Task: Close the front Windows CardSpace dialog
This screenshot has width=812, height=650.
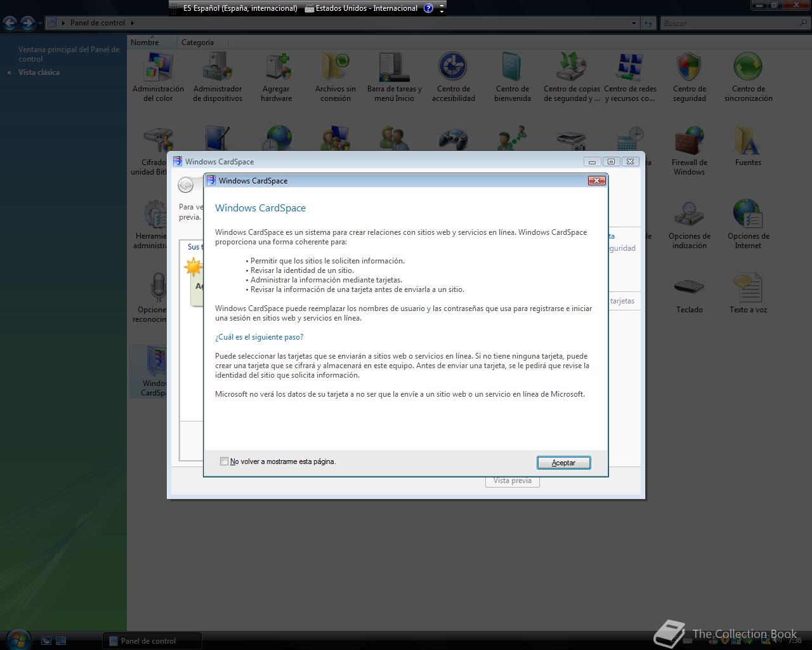Action: (596, 181)
